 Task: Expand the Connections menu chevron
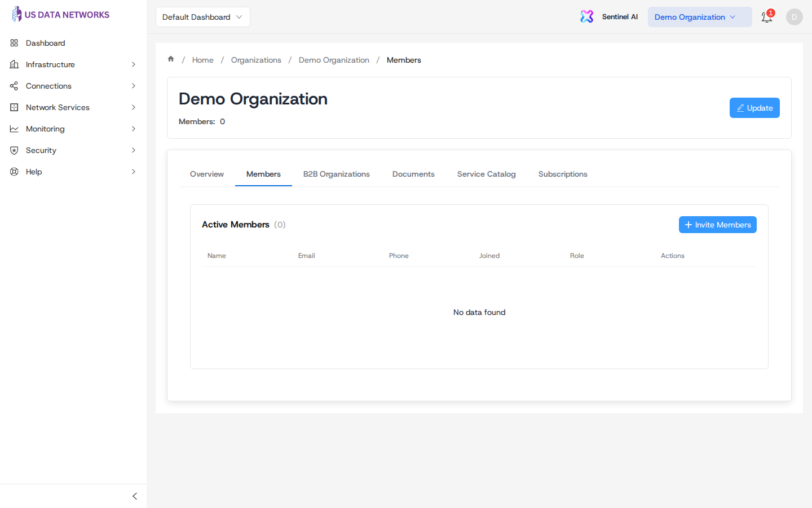pyautogui.click(x=134, y=86)
